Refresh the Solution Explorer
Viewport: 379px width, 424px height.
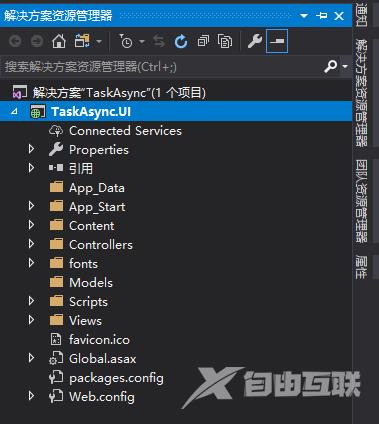[x=181, y=41]
